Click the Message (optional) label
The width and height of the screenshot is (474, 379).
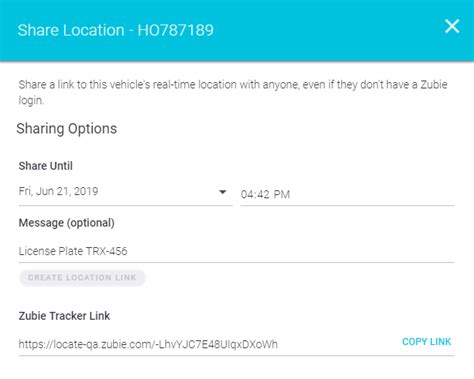point(67,223)
